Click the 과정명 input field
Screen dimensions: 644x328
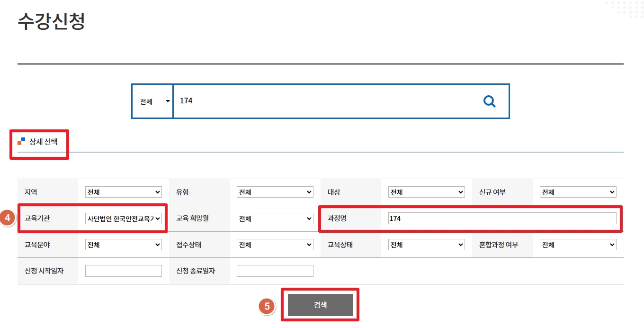pyautogui.click(x=501, y=219)
